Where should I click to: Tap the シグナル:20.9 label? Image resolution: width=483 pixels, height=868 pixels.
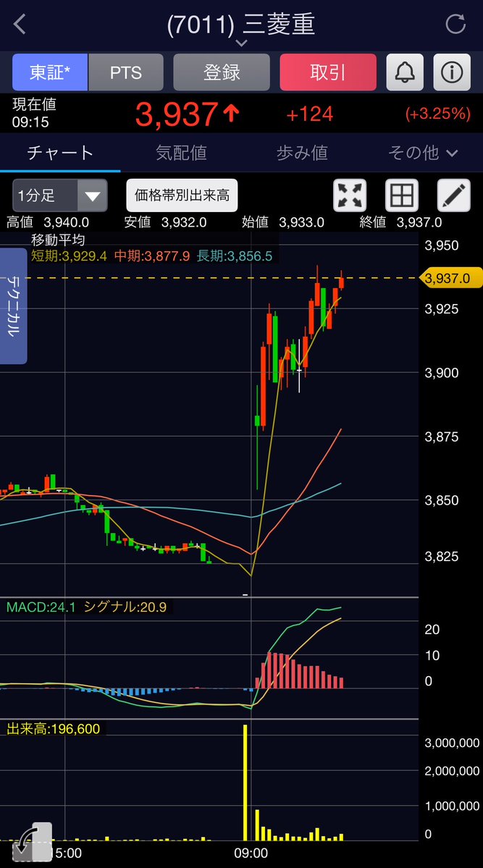click(125, 607)
